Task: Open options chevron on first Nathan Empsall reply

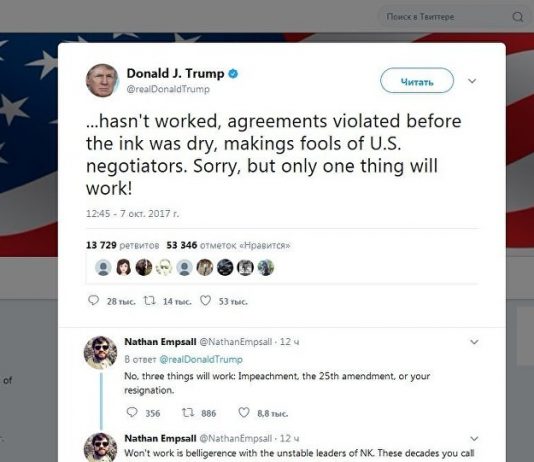Action: [x=474, y=341]
